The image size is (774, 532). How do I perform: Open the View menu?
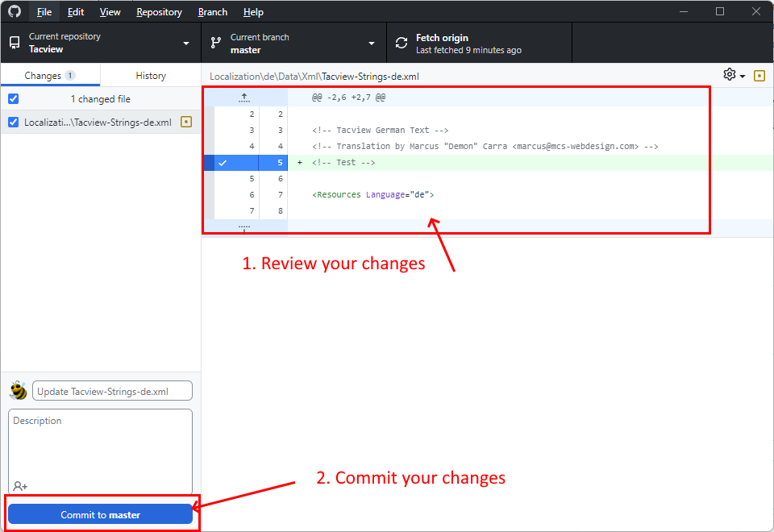(110, 12)
